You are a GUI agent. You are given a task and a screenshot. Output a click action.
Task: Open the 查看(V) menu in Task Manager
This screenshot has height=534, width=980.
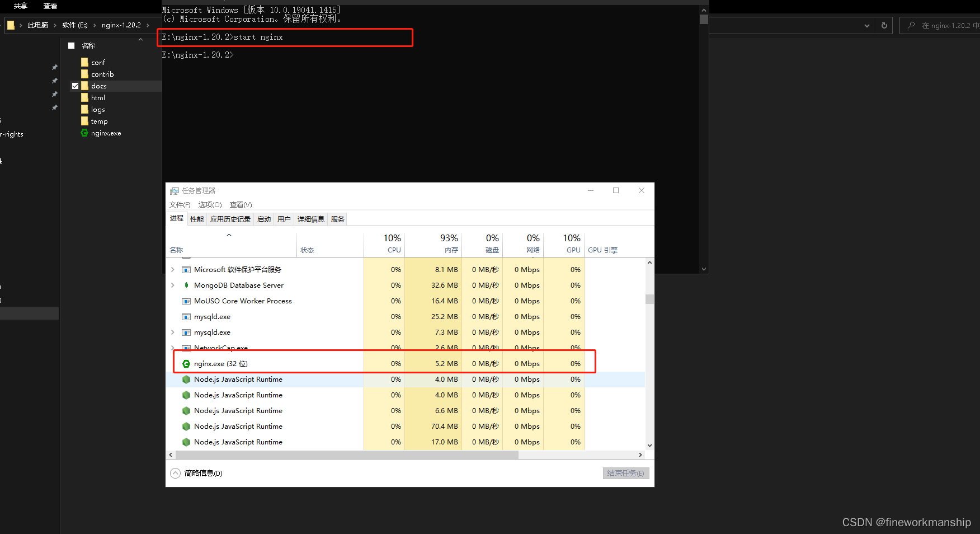point(241,204)
